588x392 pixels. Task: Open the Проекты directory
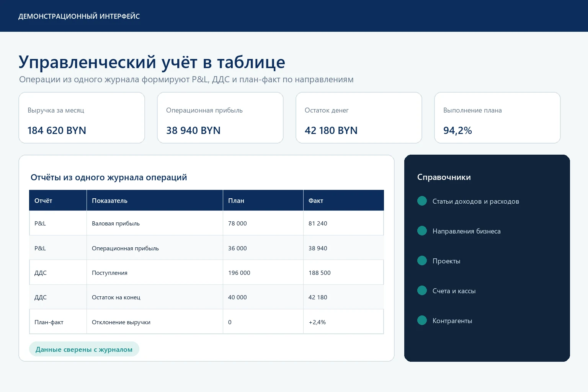tap(446, 261)
